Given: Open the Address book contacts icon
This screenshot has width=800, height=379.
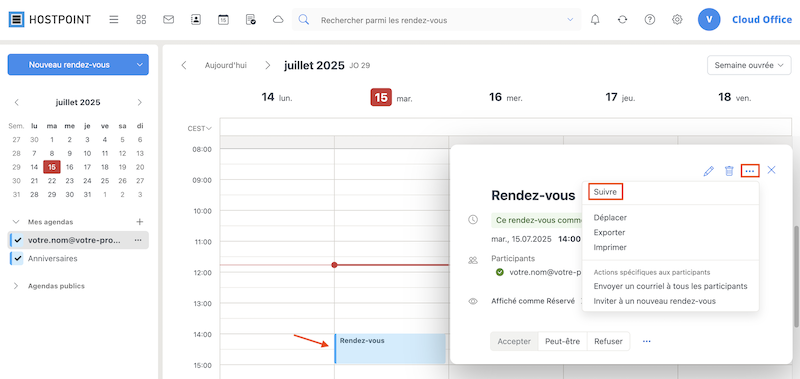Looking at the screenshot, I should point(196,20).
